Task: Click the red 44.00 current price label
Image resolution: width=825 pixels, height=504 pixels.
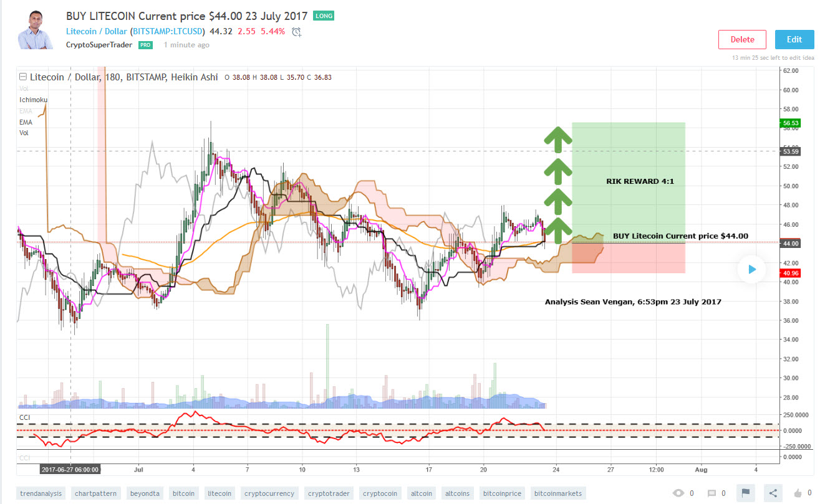Action: click(790, 243)
